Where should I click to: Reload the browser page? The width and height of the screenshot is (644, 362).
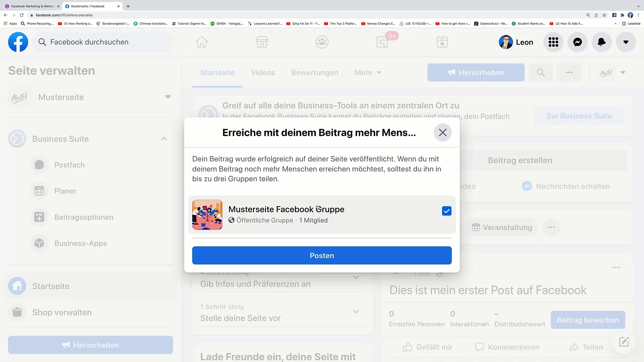coord(22,15)
